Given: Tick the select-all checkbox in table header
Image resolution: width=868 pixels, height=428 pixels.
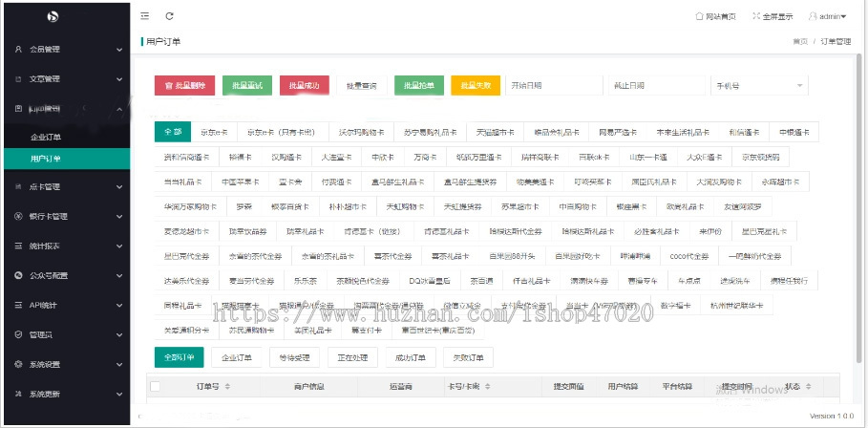Looking at the screenshot, I should point(156,386).
